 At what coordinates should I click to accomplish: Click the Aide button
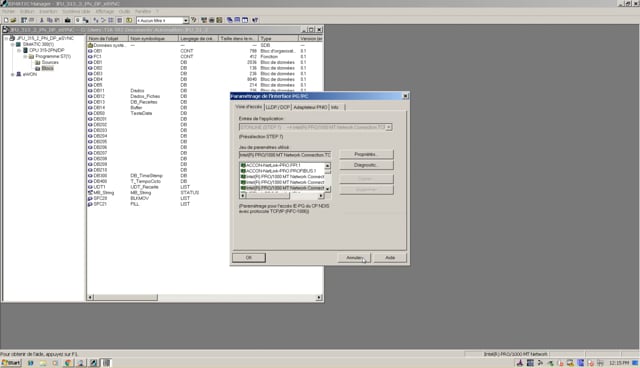tap(390, 258)
